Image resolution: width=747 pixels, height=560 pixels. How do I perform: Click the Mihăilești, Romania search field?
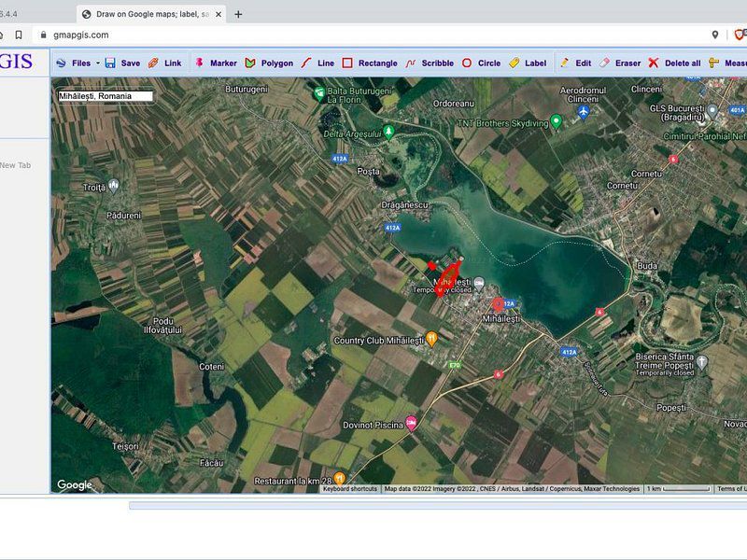click(x=104, y=95)
